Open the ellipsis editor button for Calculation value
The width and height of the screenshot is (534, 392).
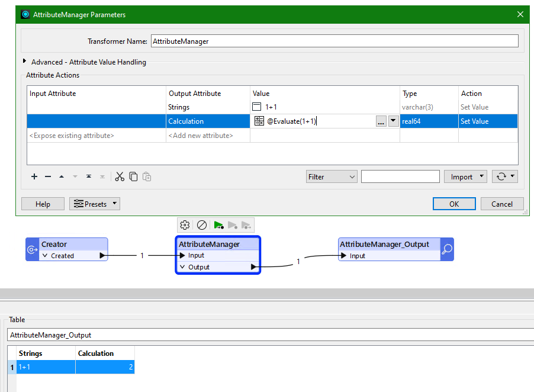pos(381,121)
